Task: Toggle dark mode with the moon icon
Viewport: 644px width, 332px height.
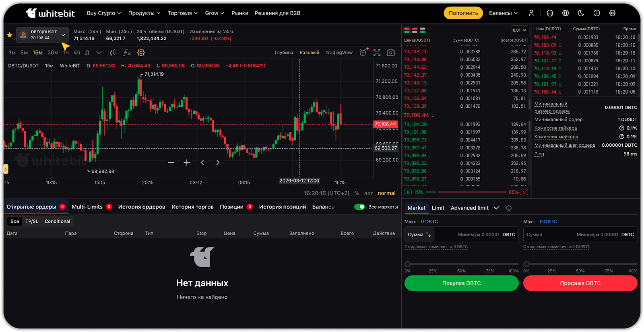Action: [581, 13]
